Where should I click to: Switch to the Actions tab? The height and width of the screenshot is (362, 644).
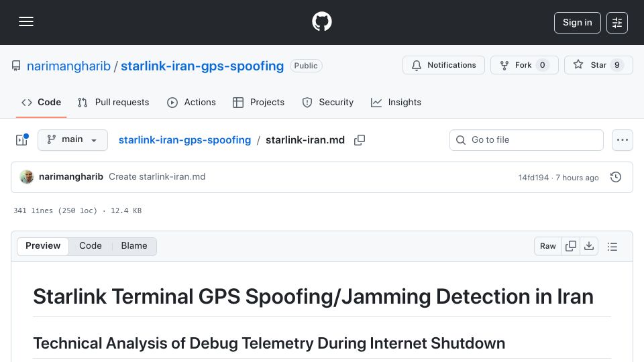tap(191, 102)
